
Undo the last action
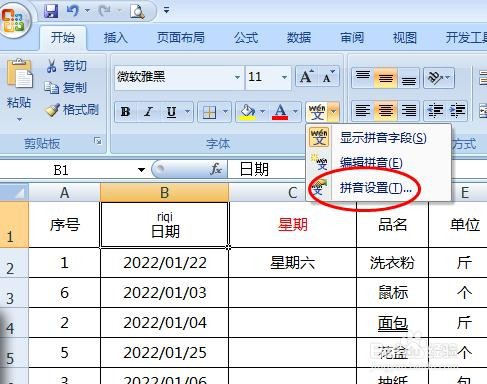(x=73, y=11)
